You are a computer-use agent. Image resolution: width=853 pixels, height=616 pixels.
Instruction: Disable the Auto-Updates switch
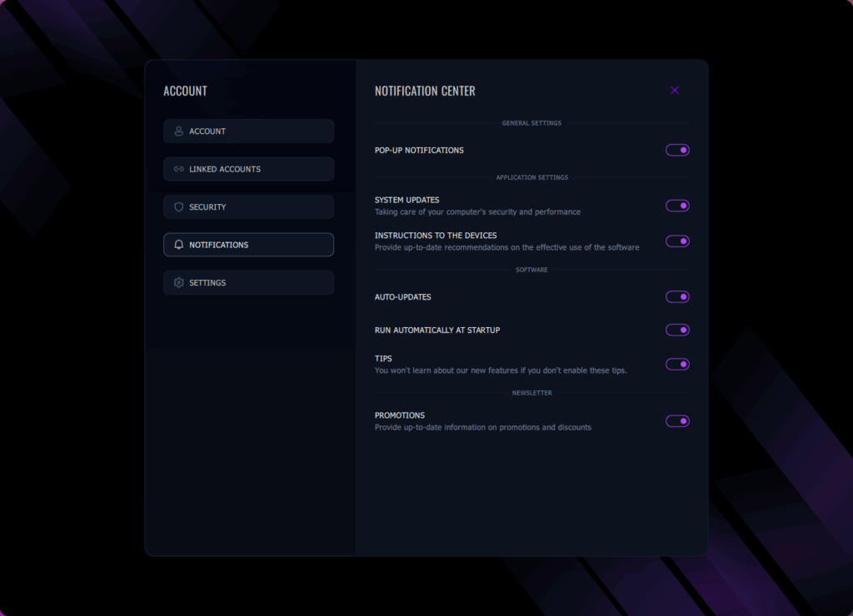[x=677, y=297]
